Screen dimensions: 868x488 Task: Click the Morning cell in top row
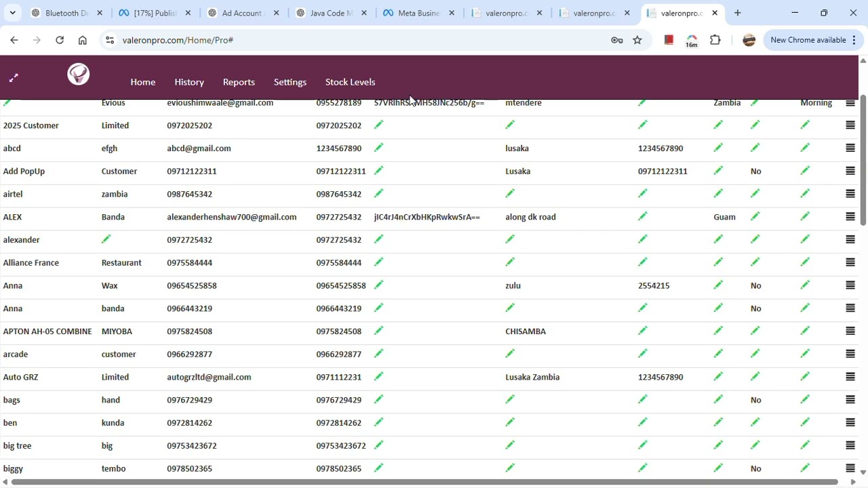coord(816,103)
